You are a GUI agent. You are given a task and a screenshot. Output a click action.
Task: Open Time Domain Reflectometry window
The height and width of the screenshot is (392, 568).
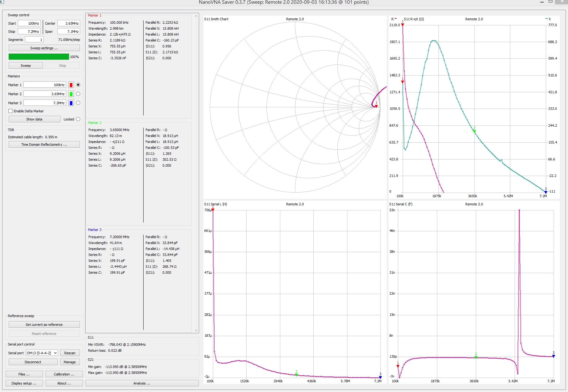click(x=44, y=145)
